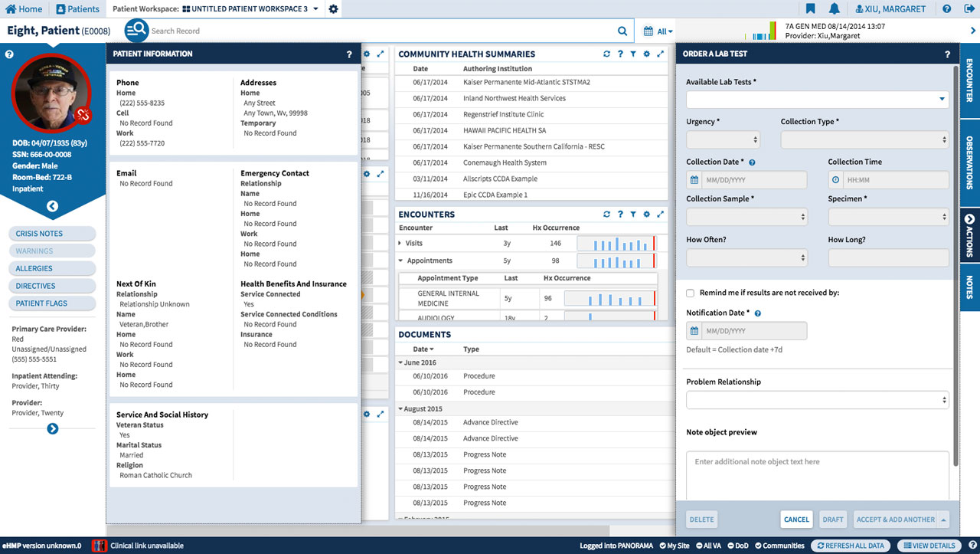Click the Allergies button
The height and width of the screenshot is (554, 980).
[x=52, y=269]
